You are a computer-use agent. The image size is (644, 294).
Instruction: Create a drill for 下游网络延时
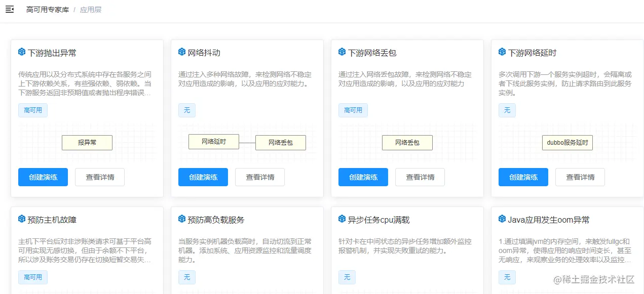(x=523, y=177)
